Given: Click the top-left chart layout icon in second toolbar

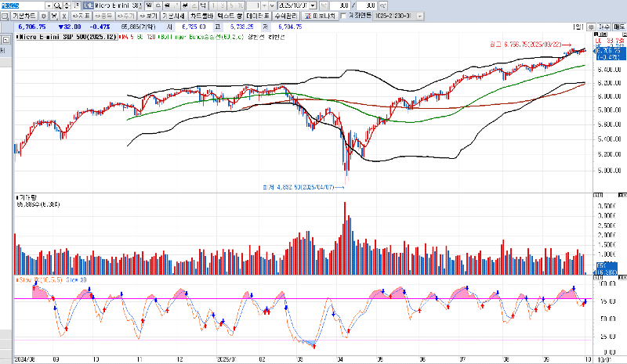Looking at the screenshot, I should [x=5, y=16].
